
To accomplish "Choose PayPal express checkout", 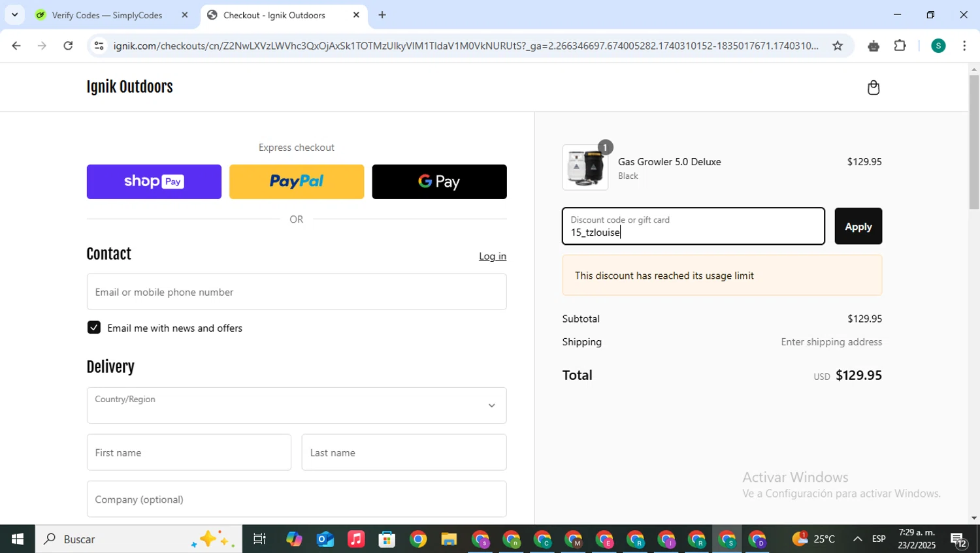I will pyautogui.click(x=297, y=182).
